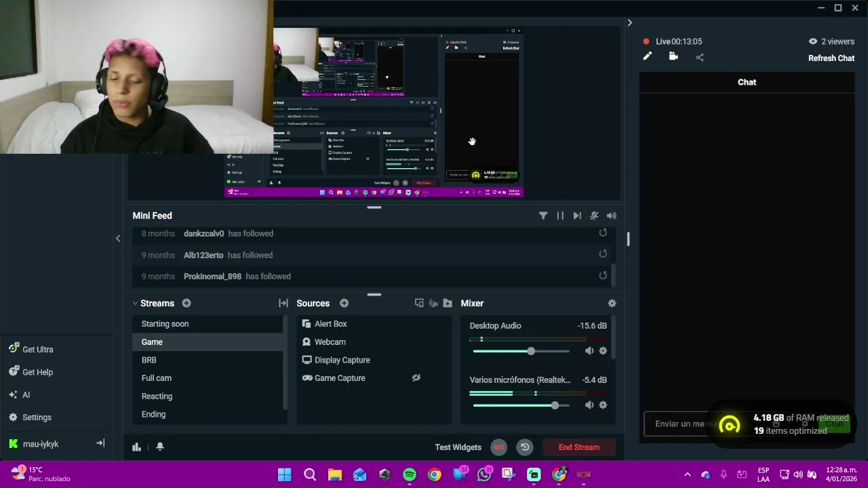Viewport: 868px width, 488px height.
Task: Click the studio preview display thumbnail
Action: coord(374,113)
